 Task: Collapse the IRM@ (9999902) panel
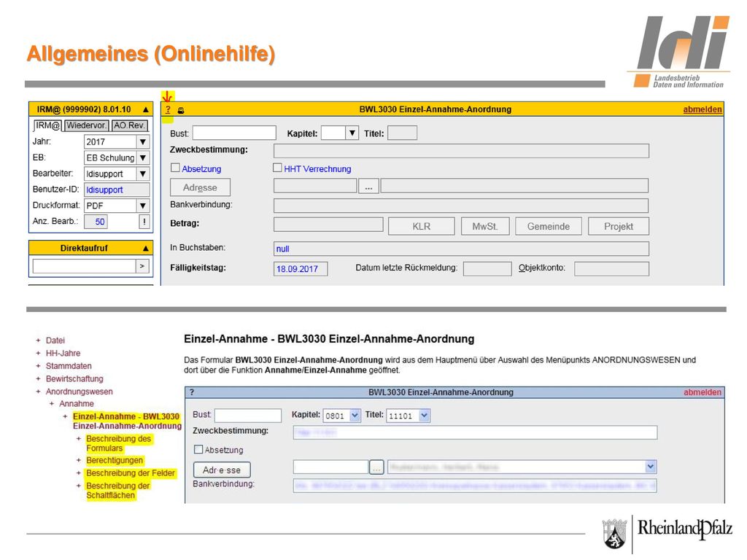pyautogui.click(x=146, y=109)
